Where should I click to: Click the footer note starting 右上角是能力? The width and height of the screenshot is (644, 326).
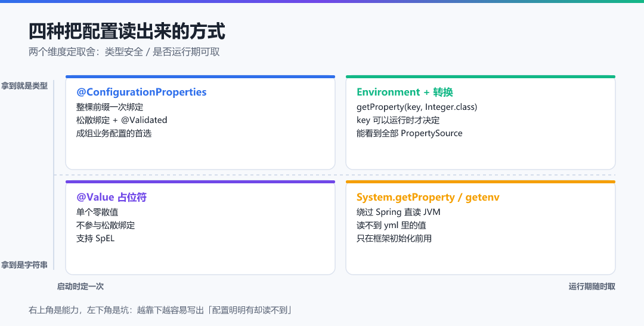tap(160, 310)
